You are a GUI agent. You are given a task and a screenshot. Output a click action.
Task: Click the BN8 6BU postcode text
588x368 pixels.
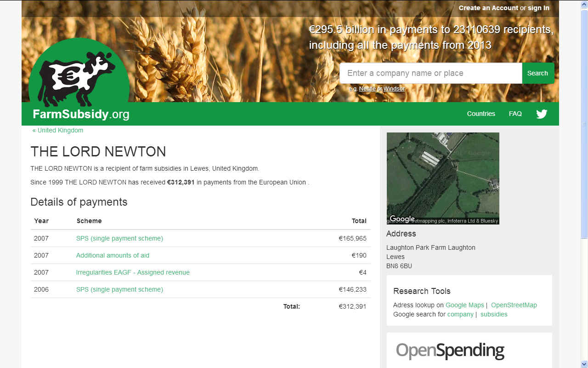[x=399, y=266]
